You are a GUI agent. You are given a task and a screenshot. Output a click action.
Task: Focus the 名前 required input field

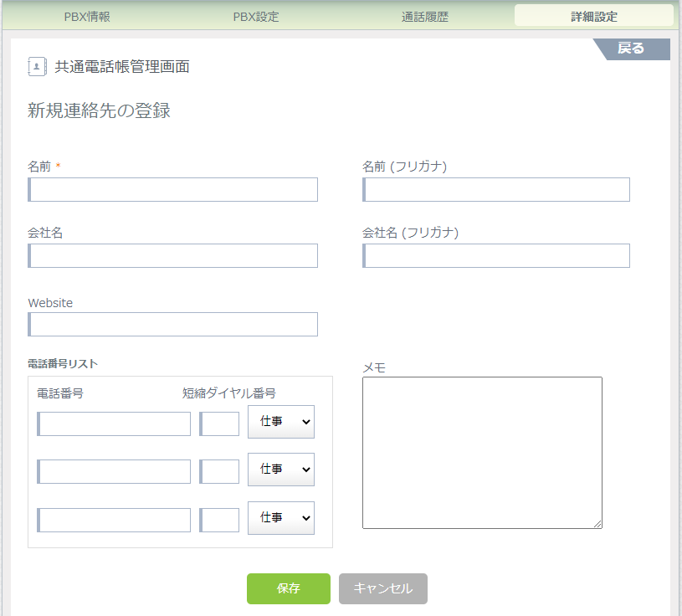coord(173,190)
